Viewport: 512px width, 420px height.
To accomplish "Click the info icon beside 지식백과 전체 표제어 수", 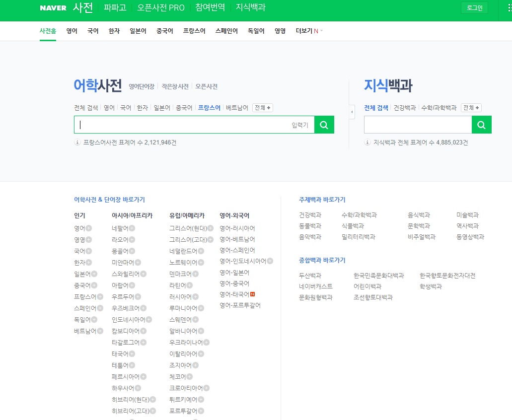I will click(x=367, y=142).
